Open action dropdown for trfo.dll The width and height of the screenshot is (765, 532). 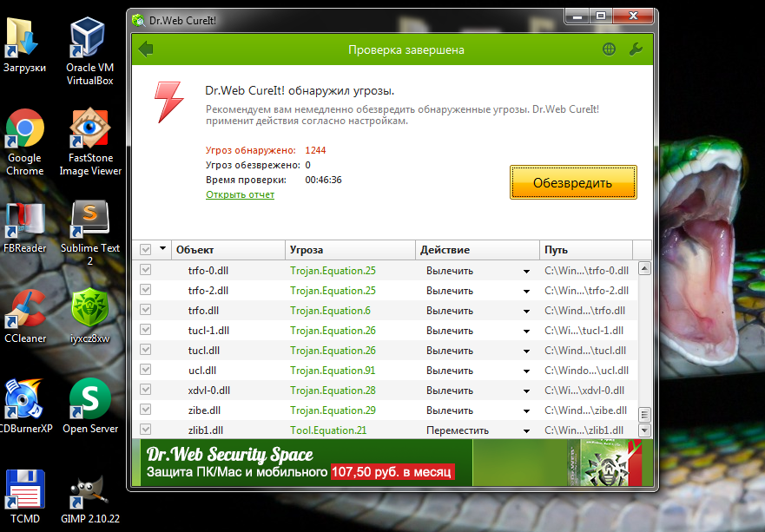click(526, 312)
